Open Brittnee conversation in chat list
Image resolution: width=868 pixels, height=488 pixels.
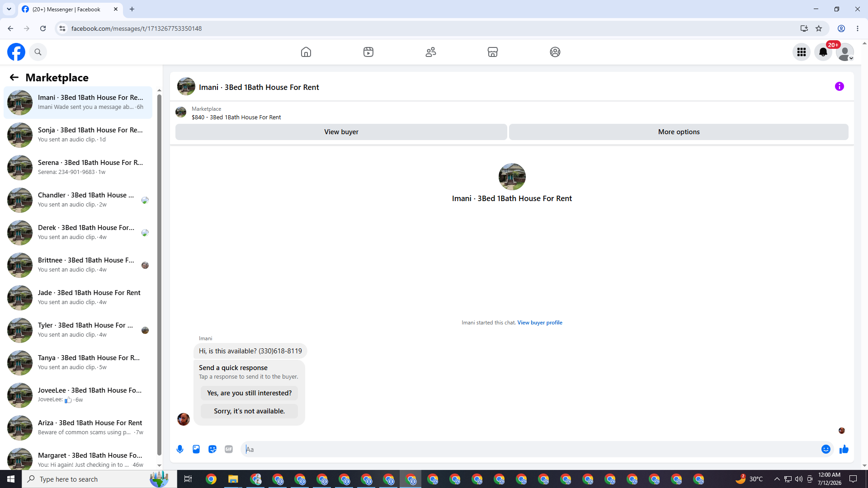click(78, 265)
